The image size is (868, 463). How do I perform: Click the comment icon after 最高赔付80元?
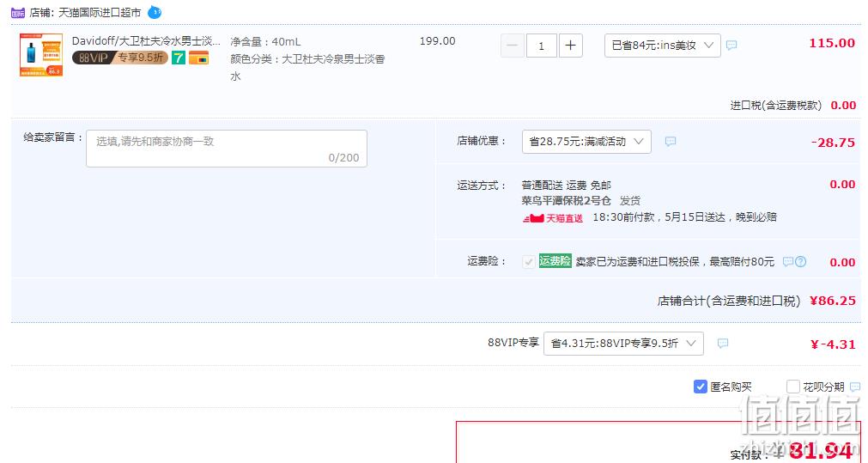point(788,261)
